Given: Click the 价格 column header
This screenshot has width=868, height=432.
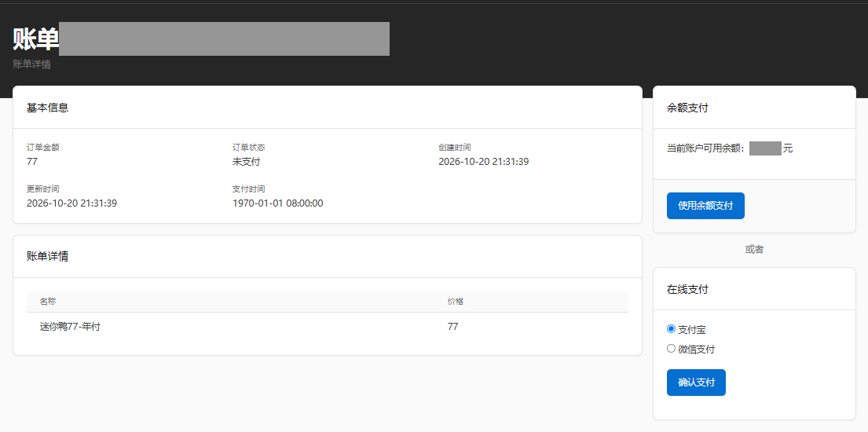Looking at the screenshot, I should [456, 302].
